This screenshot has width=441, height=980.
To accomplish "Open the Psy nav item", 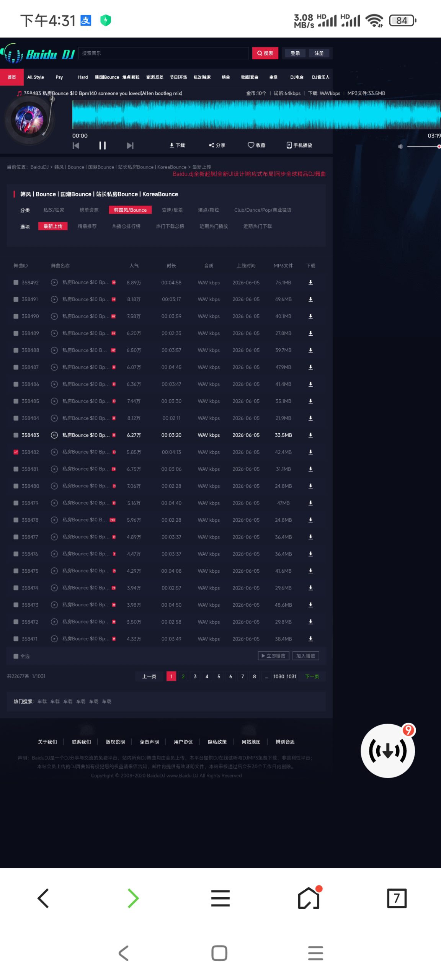I will (x=59, y=77).
